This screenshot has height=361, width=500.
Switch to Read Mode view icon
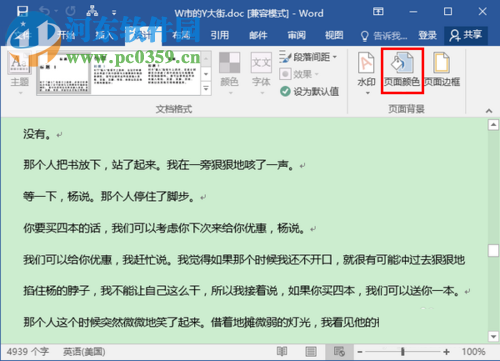pos(282,351)
